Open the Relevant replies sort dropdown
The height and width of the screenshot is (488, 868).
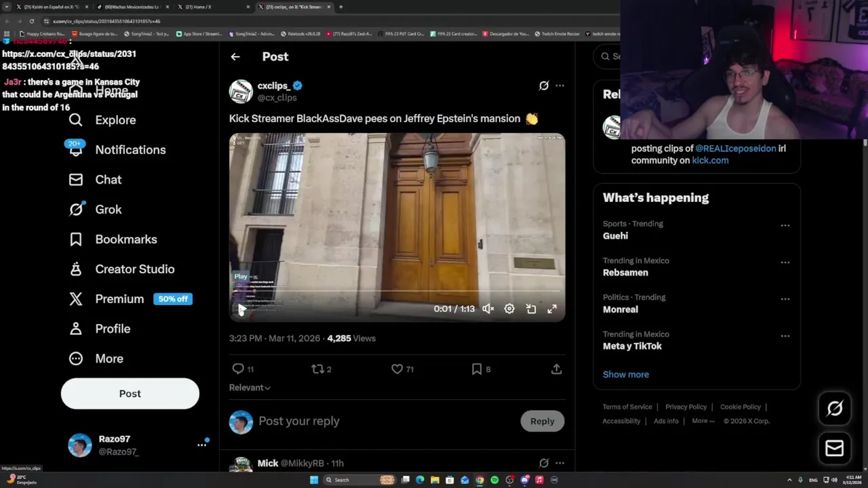250,388
